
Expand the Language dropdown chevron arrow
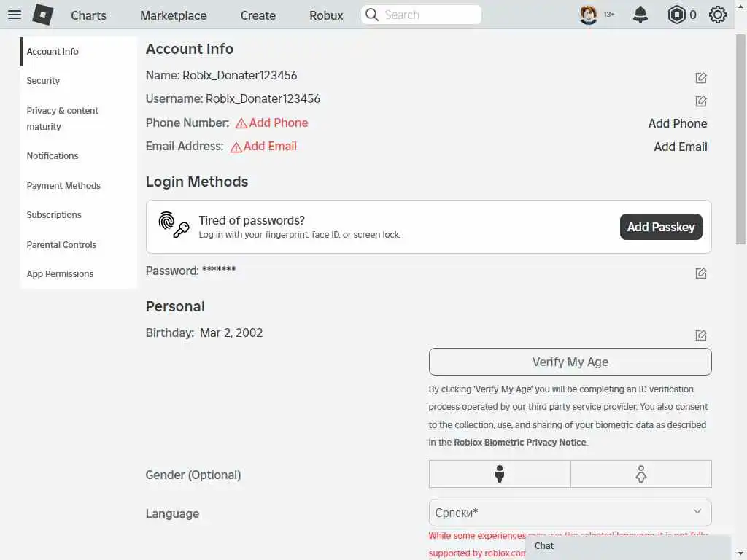coord(697,511)
